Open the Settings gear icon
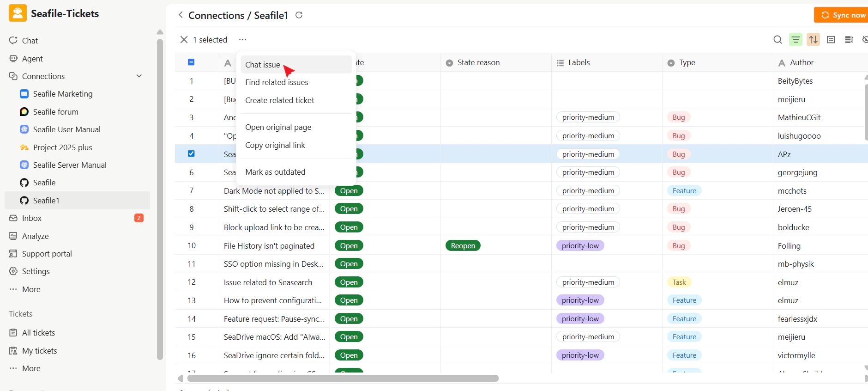868x391 pixels. coord(13,271)
